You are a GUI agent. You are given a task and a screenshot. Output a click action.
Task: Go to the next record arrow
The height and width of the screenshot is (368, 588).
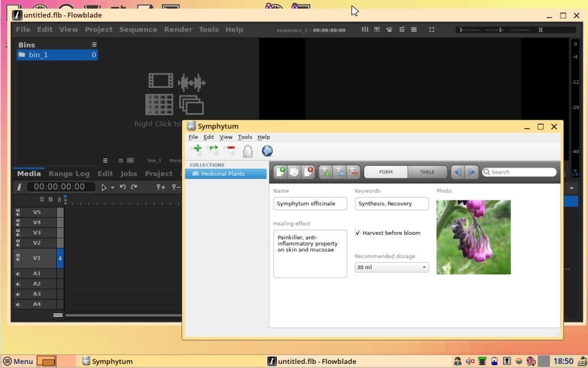click(471, 172)
